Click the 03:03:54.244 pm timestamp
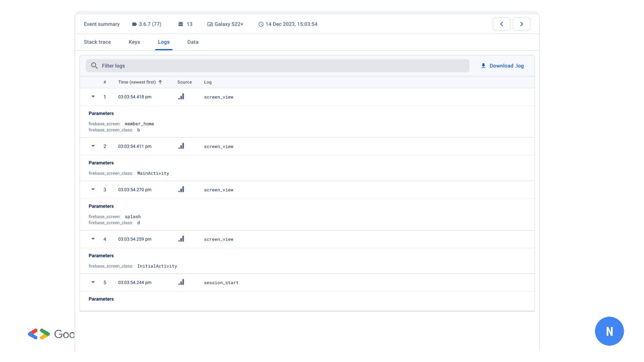The height and width of the screenshot is (362, 644). (135, 282)
